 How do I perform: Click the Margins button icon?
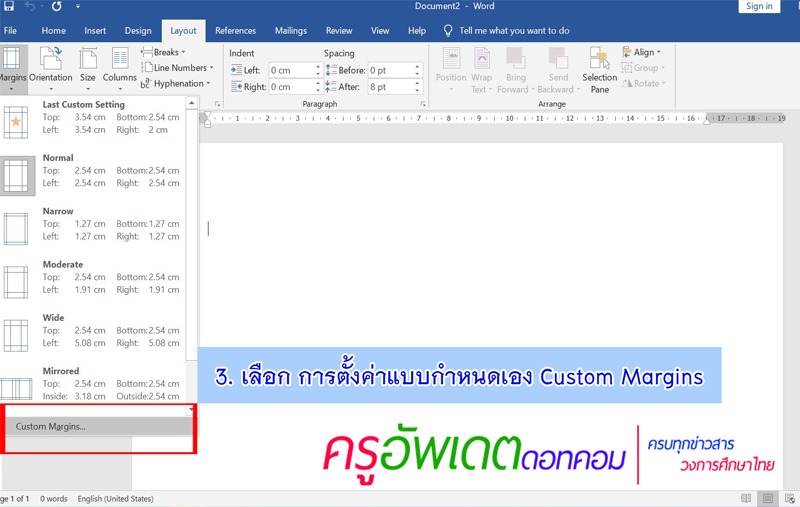coord(11,58)
